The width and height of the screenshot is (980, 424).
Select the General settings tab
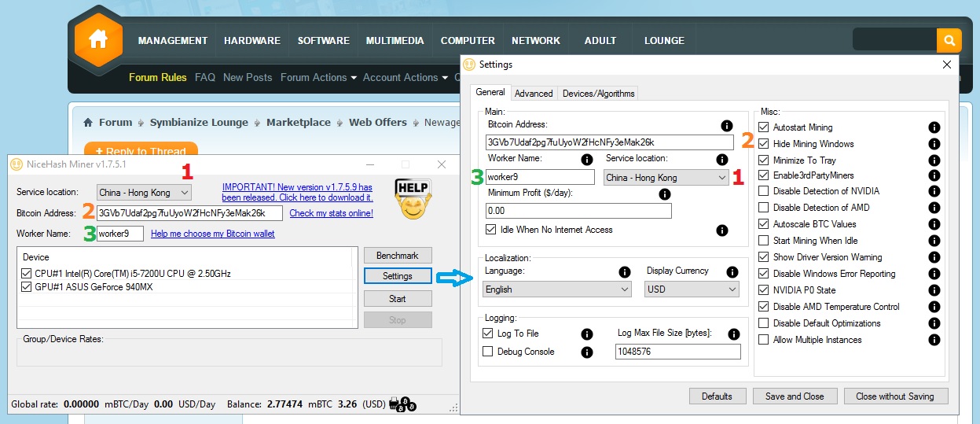[490, 92]
